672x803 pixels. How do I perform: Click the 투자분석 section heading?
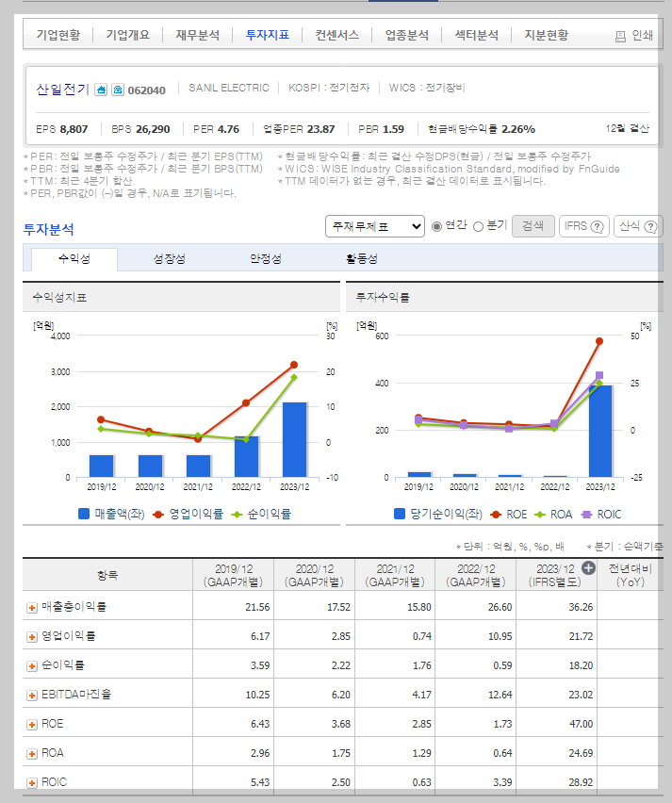pos(49,229)
